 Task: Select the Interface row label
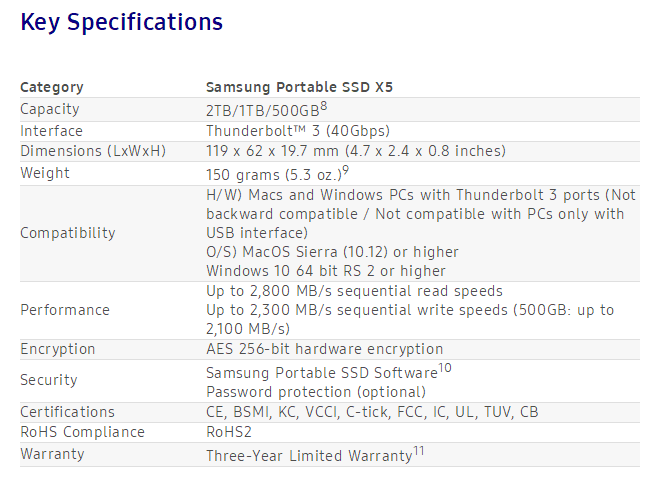(x=52, y=131)
